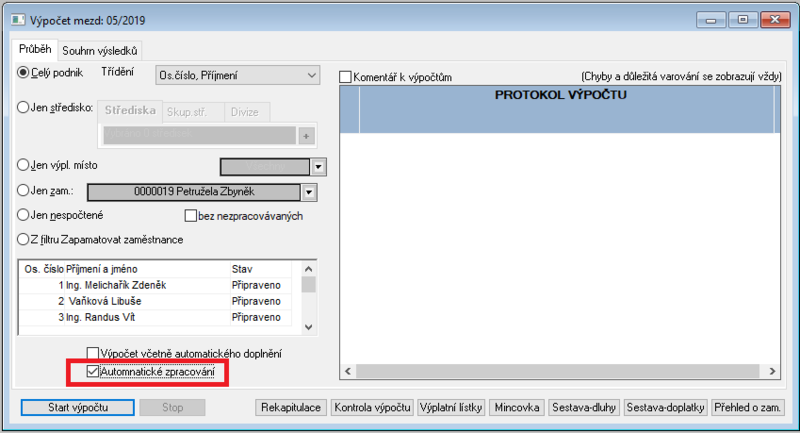
Task: Choose Jen nespočtené radio option
Action: (x=23, y=215)
